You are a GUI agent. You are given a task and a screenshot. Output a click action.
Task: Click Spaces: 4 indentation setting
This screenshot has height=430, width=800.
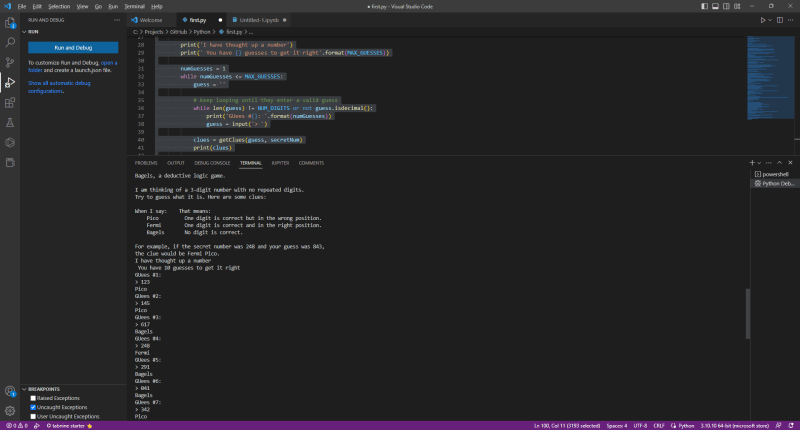pos(617,425)
